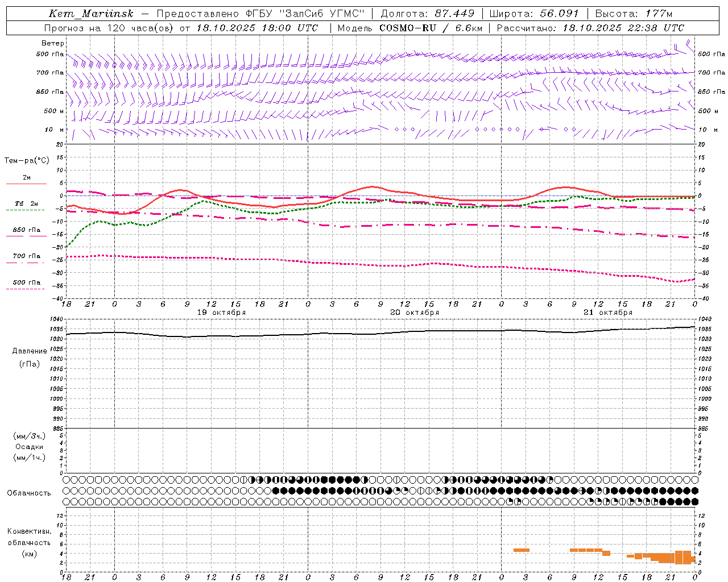Click 1040 on the left pressure axis
This screenshot has height=582, width=728.
coord(56,319)
